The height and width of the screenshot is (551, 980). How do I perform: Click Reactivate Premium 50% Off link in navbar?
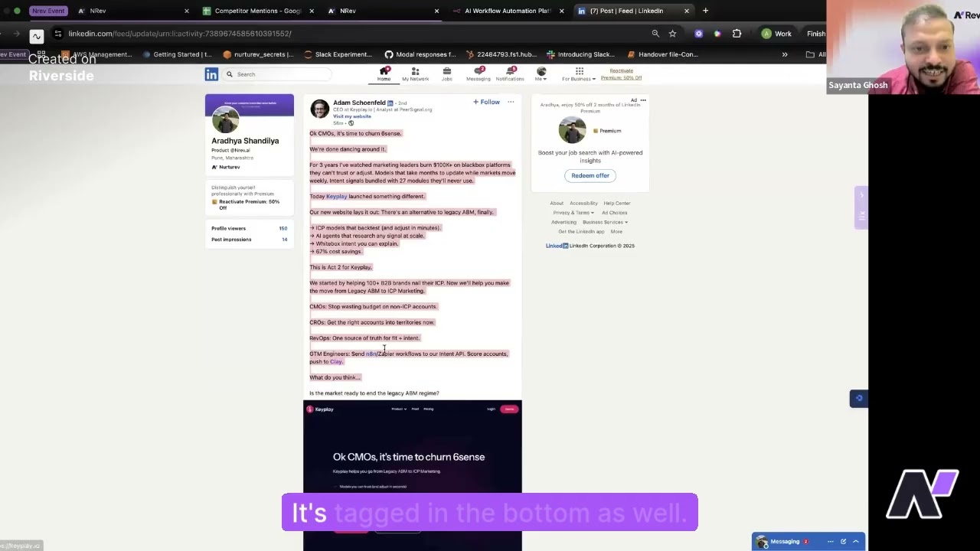(621, 74)
